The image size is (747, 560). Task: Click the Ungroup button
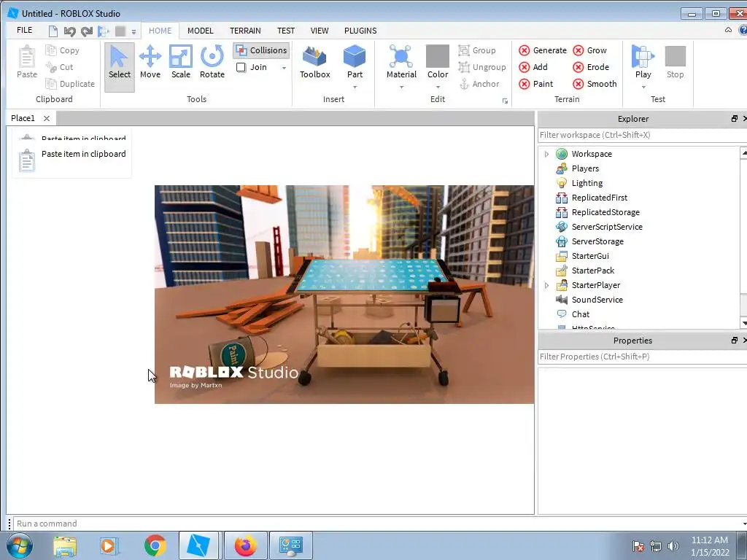click(x=482, y=67)
